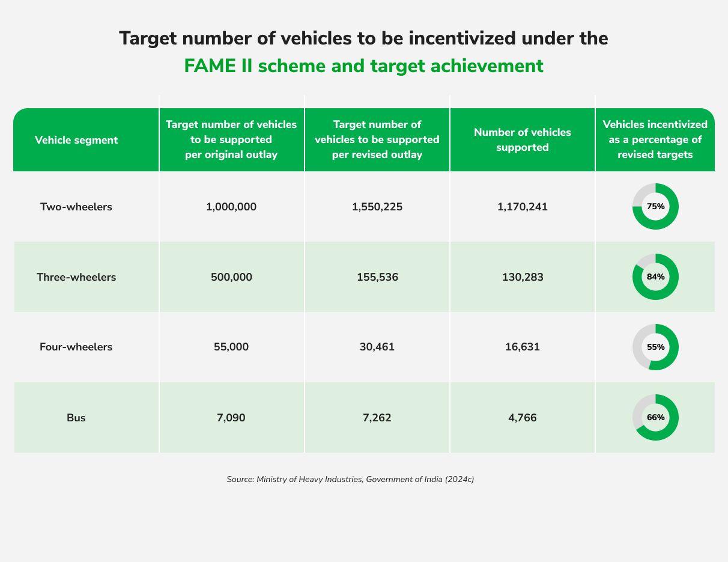Click the 55% donut chart for Four-wheelers

(x=655, y=347)
